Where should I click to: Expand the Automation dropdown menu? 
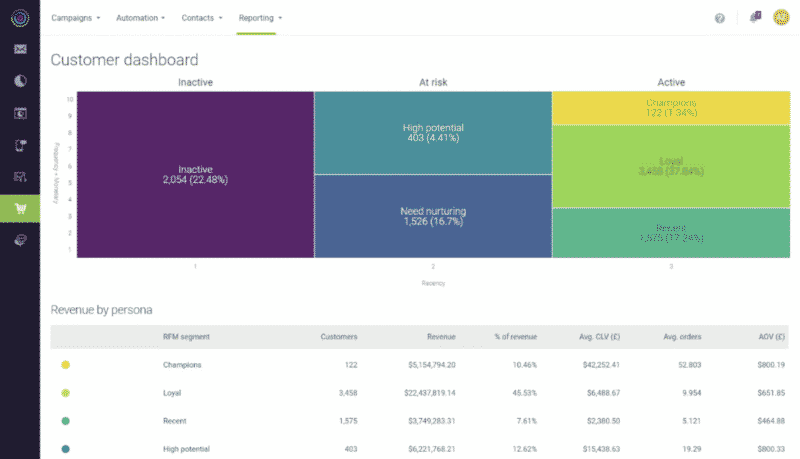click(140, 18)
